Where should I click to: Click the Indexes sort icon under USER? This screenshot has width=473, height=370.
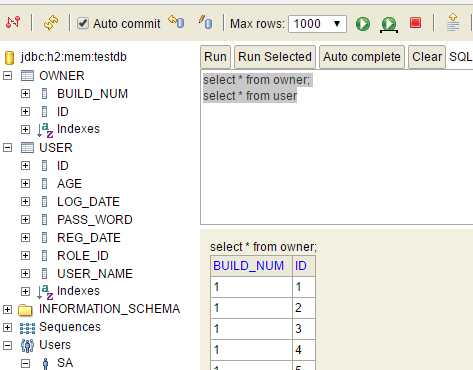click(x=45, y=292)
